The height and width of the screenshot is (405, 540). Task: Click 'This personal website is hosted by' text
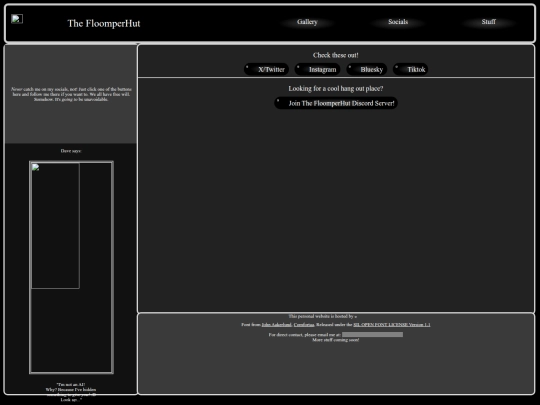click(322, 316)
